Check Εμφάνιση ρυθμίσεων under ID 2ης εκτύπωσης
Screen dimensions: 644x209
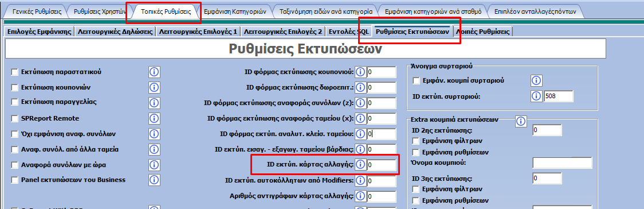click(416, 152)
